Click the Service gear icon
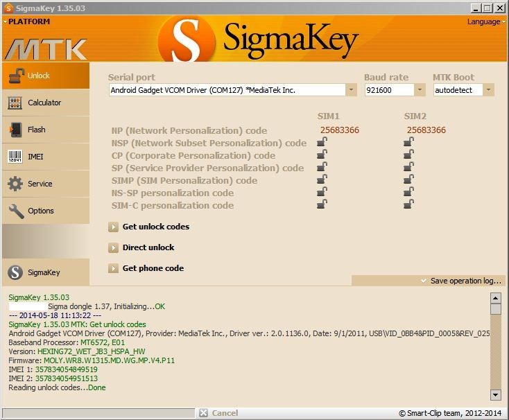 tap(15, 184)
